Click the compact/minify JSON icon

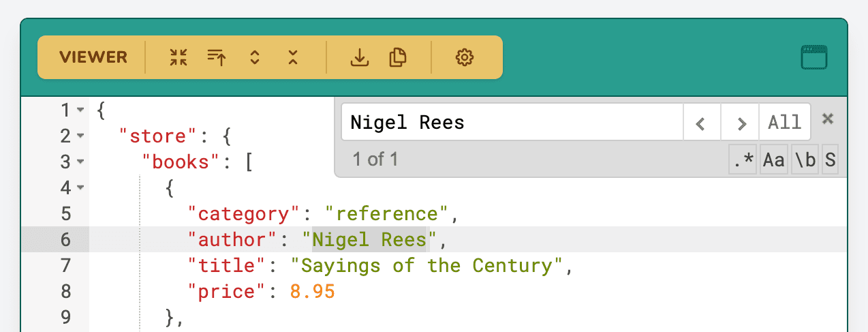coord(179,57)
